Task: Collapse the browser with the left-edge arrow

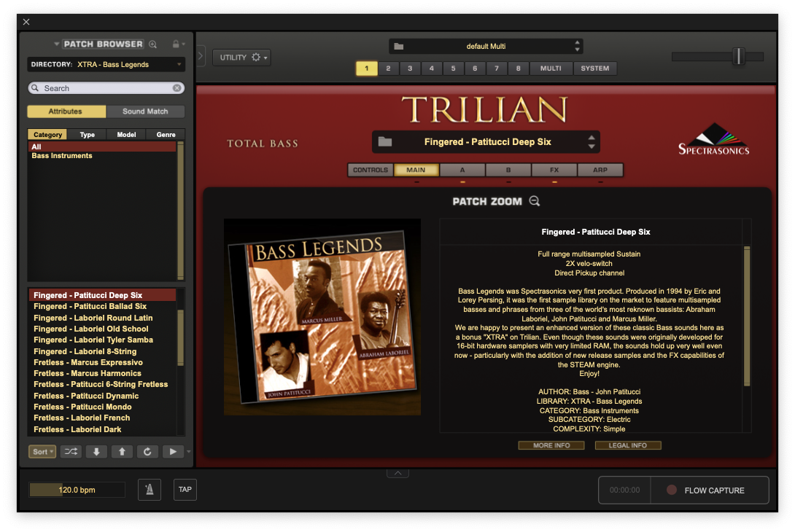Action: [x=201, y=55]
